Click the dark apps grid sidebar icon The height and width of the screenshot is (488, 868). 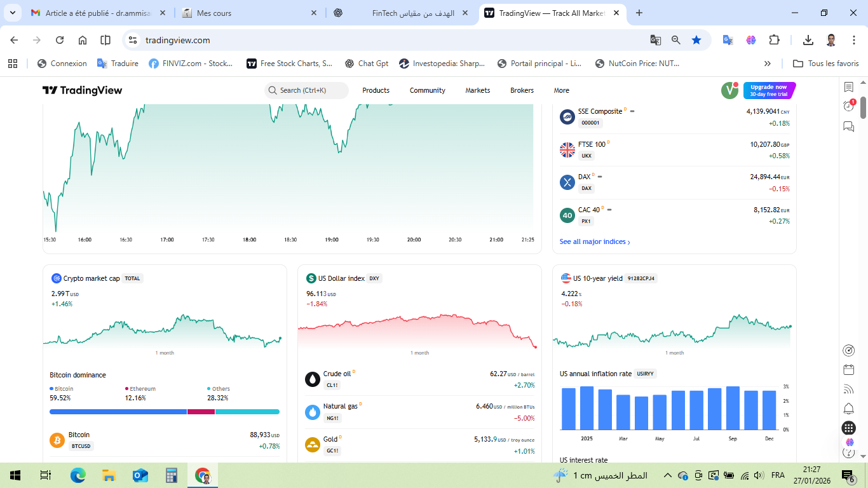(848, 428)
